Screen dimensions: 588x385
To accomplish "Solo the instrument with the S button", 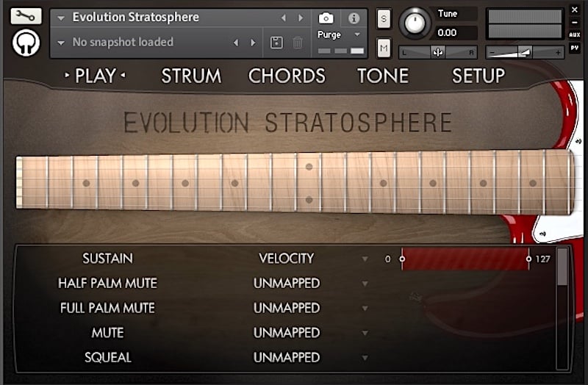I will coord(383,18).
